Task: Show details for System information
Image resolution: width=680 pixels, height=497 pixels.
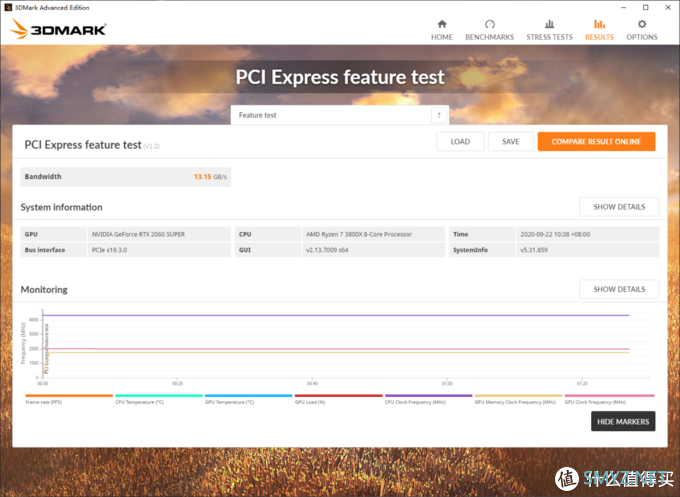Action: pyautogui.click(x=619, y=207)
